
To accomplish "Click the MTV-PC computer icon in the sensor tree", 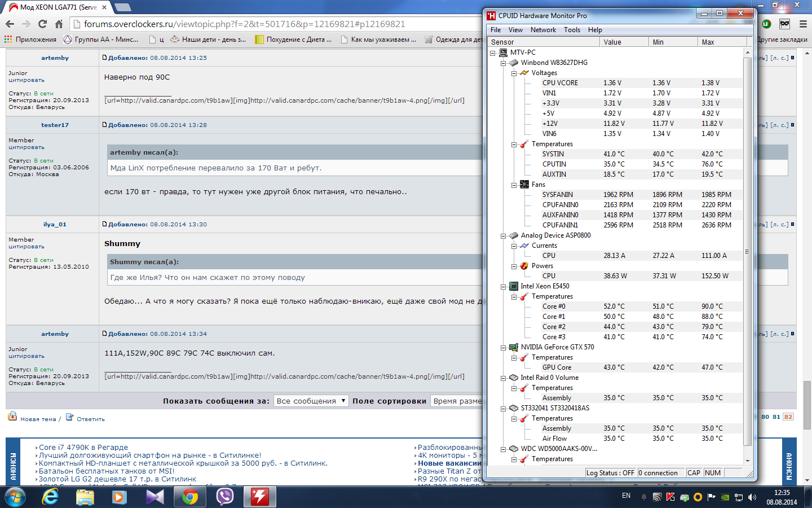I will click(x=503, y=52).
